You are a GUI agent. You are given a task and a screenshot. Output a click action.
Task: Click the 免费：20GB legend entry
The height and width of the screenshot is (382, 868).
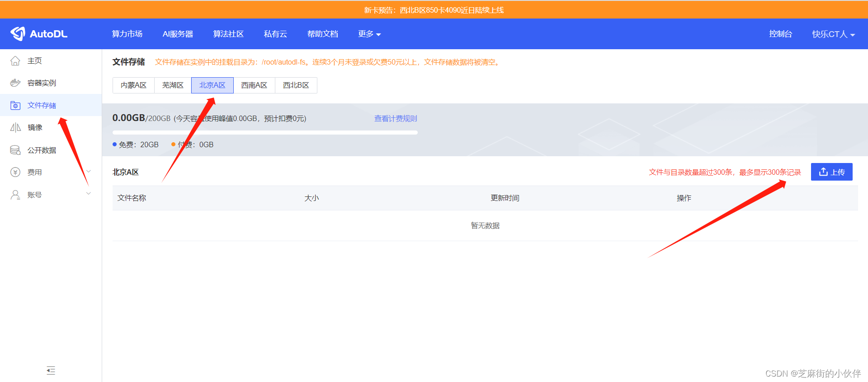coord(136,144)
